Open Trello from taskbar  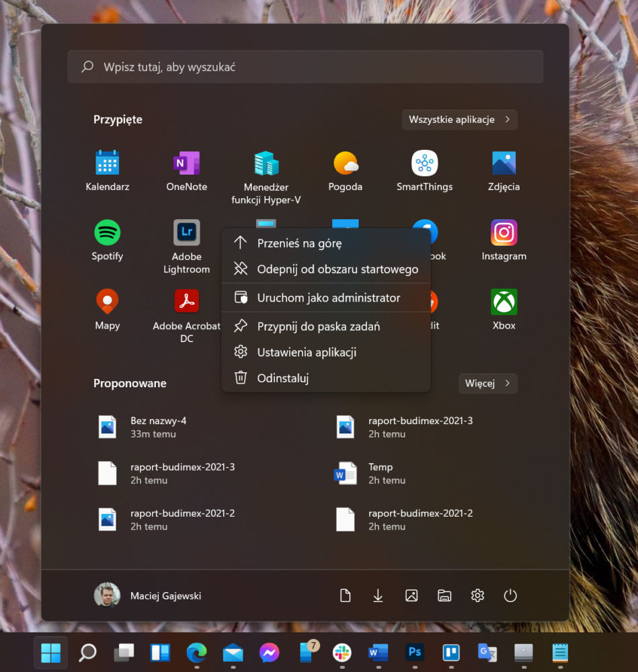coord(451,653)
